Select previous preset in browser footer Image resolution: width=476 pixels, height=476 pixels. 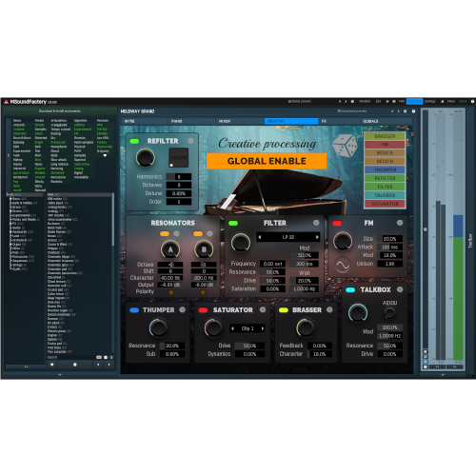(x=98, y=365)
